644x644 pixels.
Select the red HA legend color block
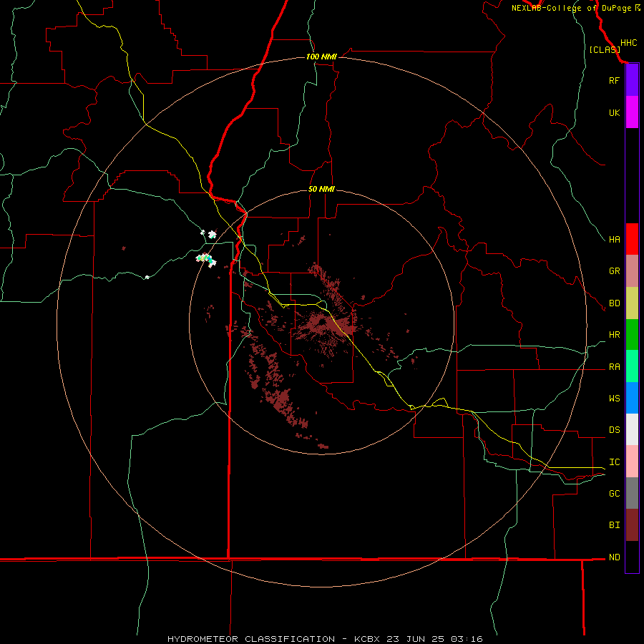tap(632, 239)
